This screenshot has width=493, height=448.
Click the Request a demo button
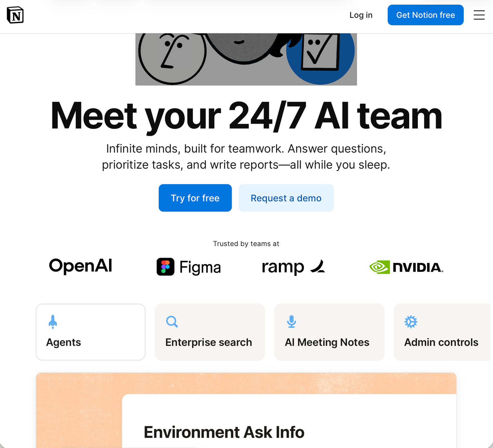click(x=286, y=198)
